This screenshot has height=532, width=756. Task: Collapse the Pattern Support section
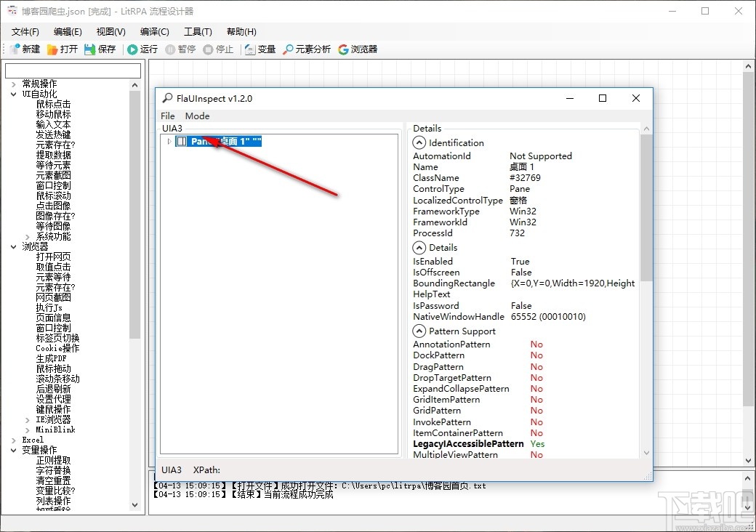click(419, 331)
